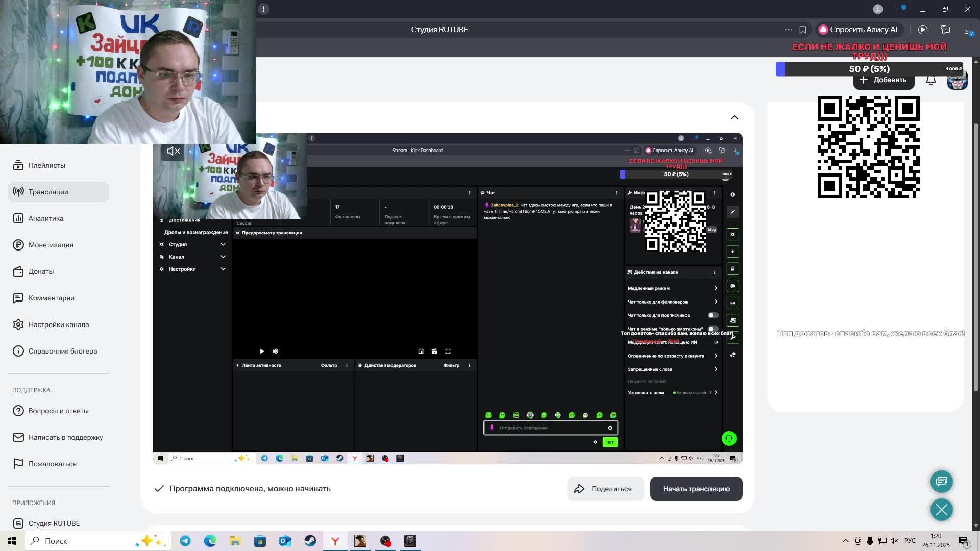Open Аналитика in the sidebar
Viewport: 980px width, 551px height.
click(x=46, y=218)
